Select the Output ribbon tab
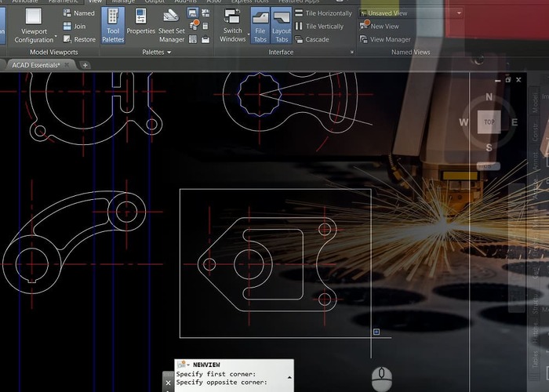The height and width of the screenshot is (392, 549). pos(155,2)
